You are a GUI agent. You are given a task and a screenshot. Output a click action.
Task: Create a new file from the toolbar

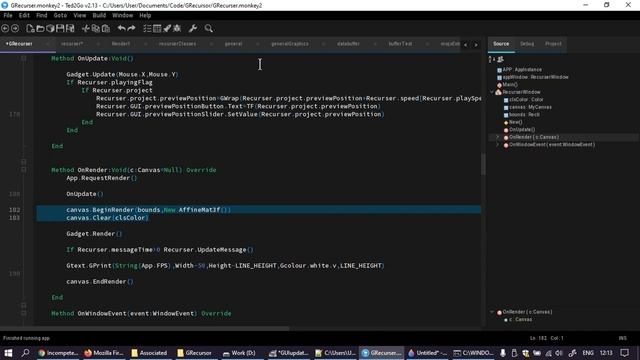click(30, 28)
